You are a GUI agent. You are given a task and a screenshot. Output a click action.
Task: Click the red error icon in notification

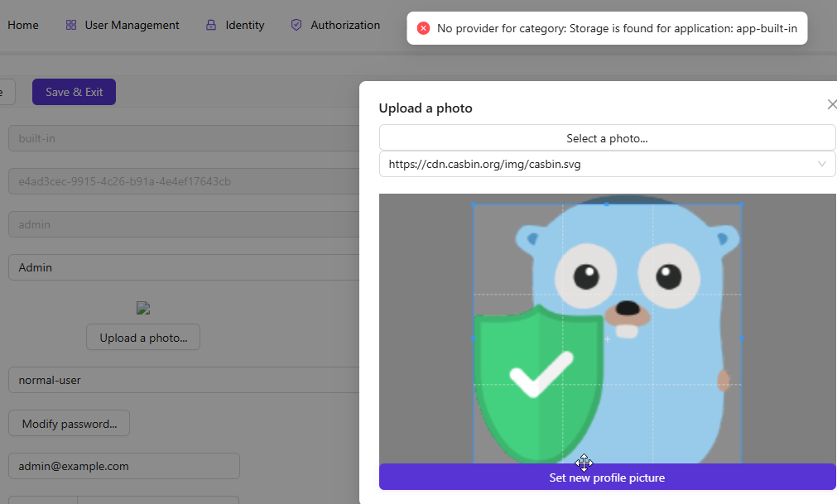(x=423, y=28)
